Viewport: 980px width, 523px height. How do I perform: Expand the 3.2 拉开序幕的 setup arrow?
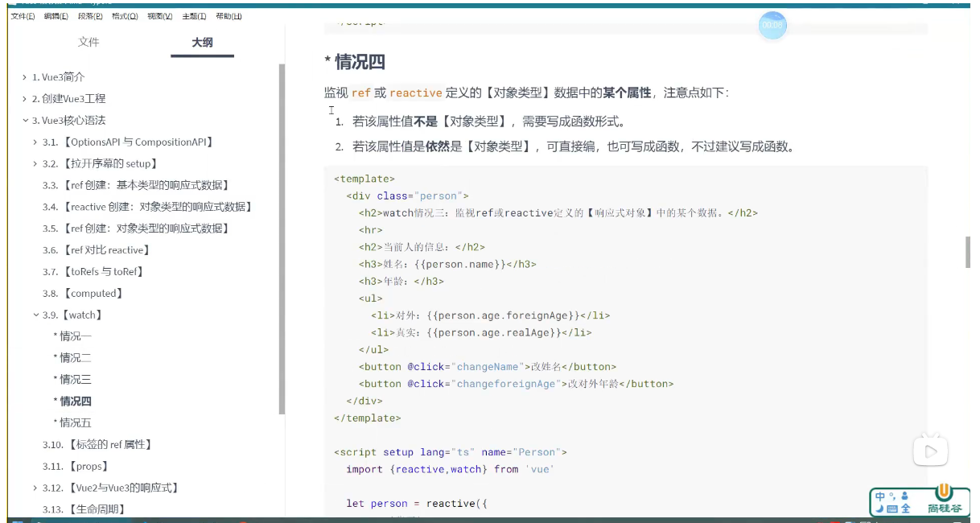coord(35,164)
